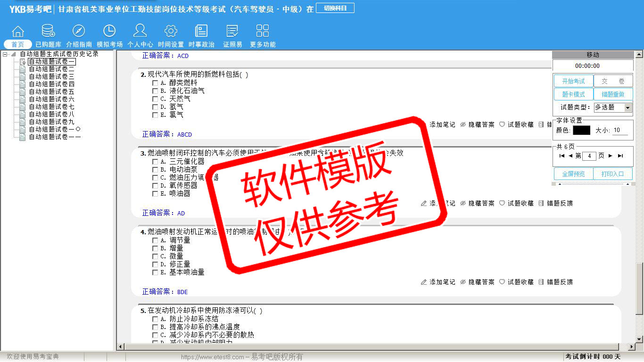Screen dimensions: 644x362
Task: Click question list scrollbar down arrow
Action: click(639, 339)
